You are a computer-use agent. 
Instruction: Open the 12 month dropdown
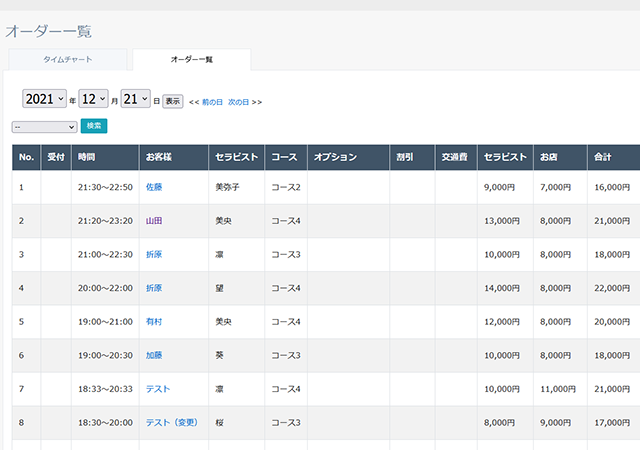[93, 99]
